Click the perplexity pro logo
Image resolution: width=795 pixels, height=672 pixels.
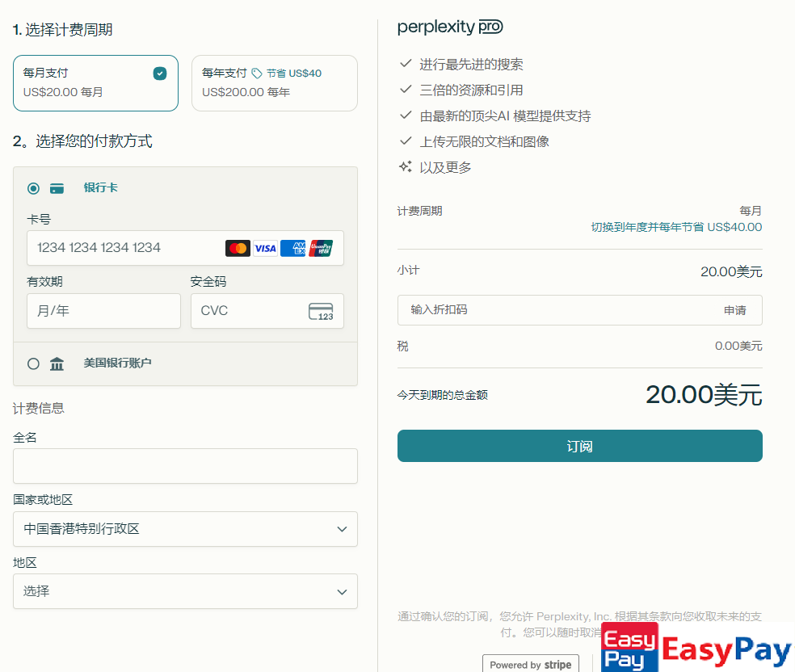pos(450,27)
